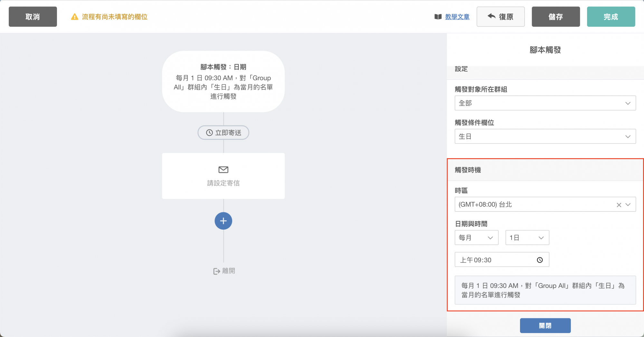Add a step with blue plus button
Viewport: 644px width, 337px height.
223,221
